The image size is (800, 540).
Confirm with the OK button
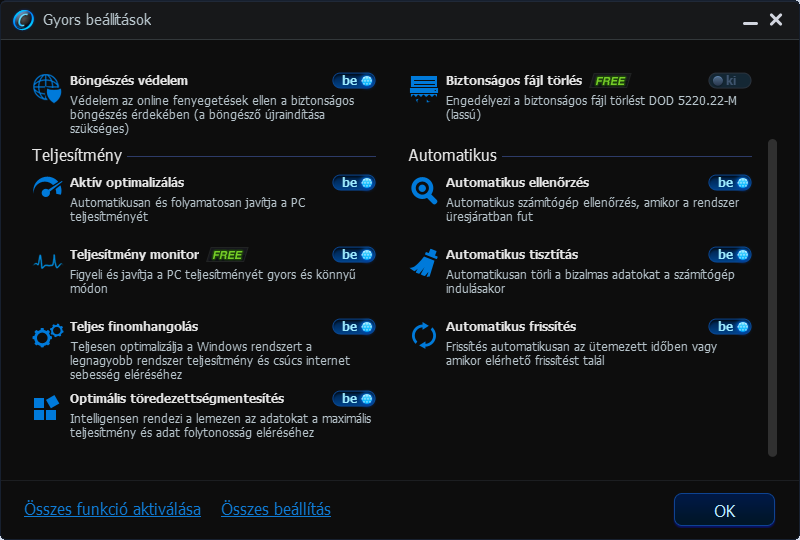pos(724,510)
